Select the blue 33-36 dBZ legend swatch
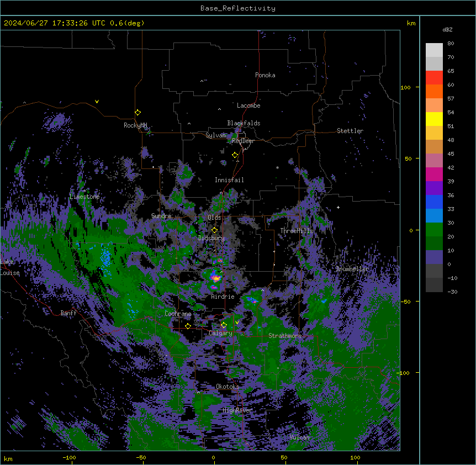 tap(434, 202)
